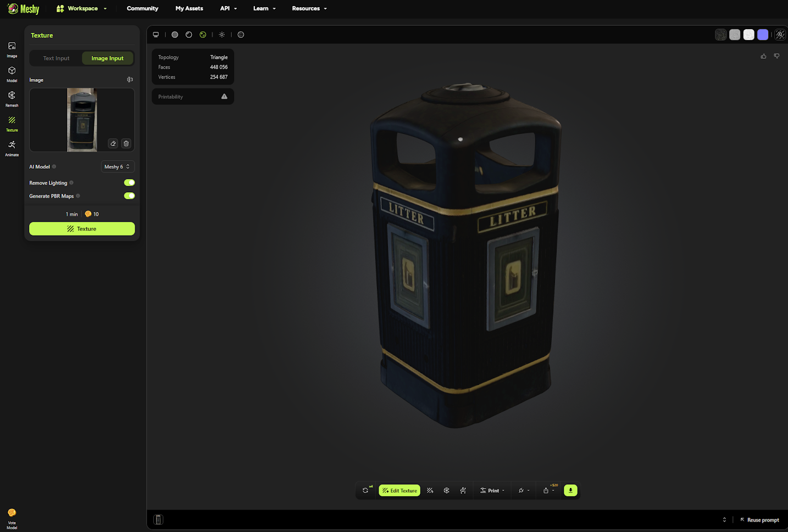Image resolution: width=788 pixels, height=532 pixels.
Task: Open the UV grid display option
Action: (241, 35)
